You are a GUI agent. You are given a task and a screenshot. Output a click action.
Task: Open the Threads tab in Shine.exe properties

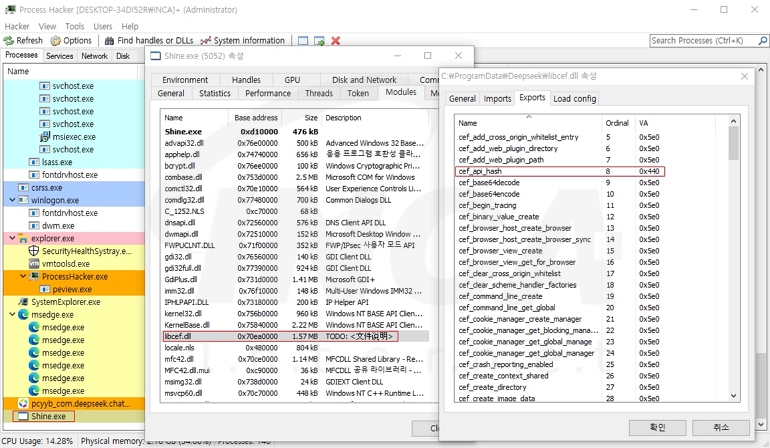(319, 93)
